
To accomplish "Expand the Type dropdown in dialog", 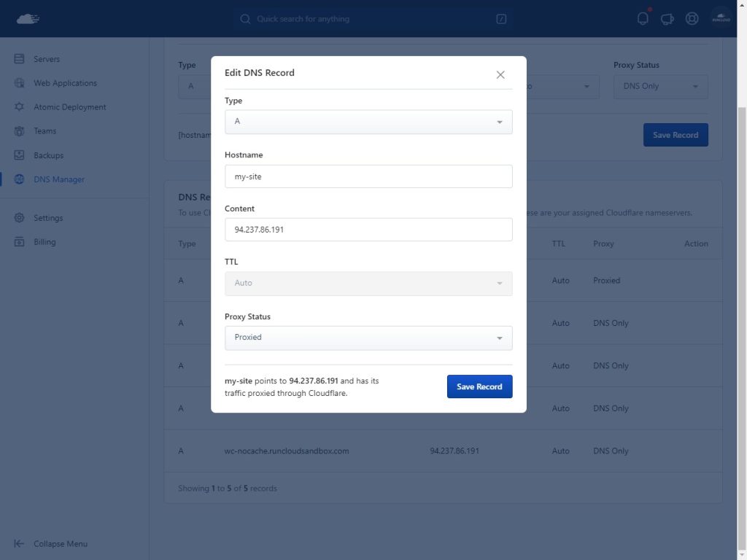I will [x=368, y=122].
